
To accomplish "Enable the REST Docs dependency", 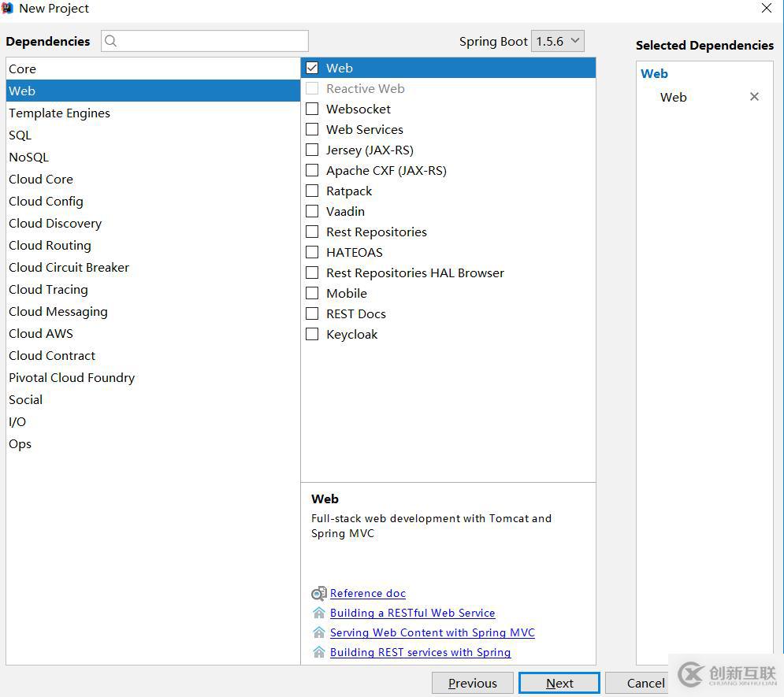I will pos(312,313).
